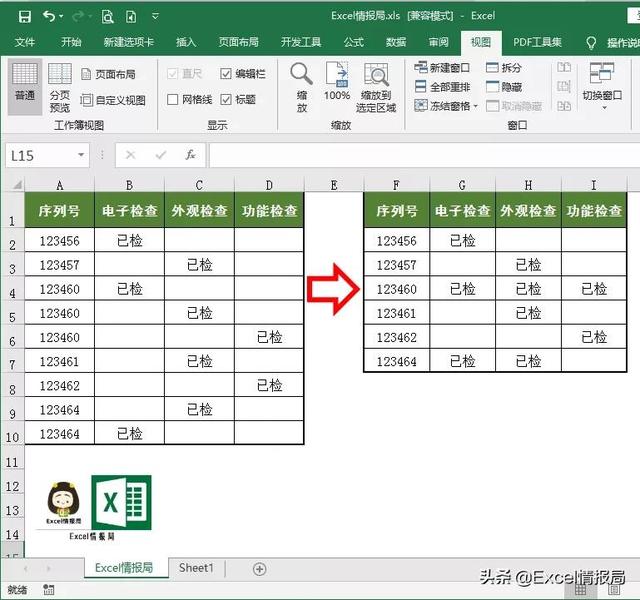The image size is (640, 600).
Task: Click the Undo arrow icon
Action: click(50, 16)
